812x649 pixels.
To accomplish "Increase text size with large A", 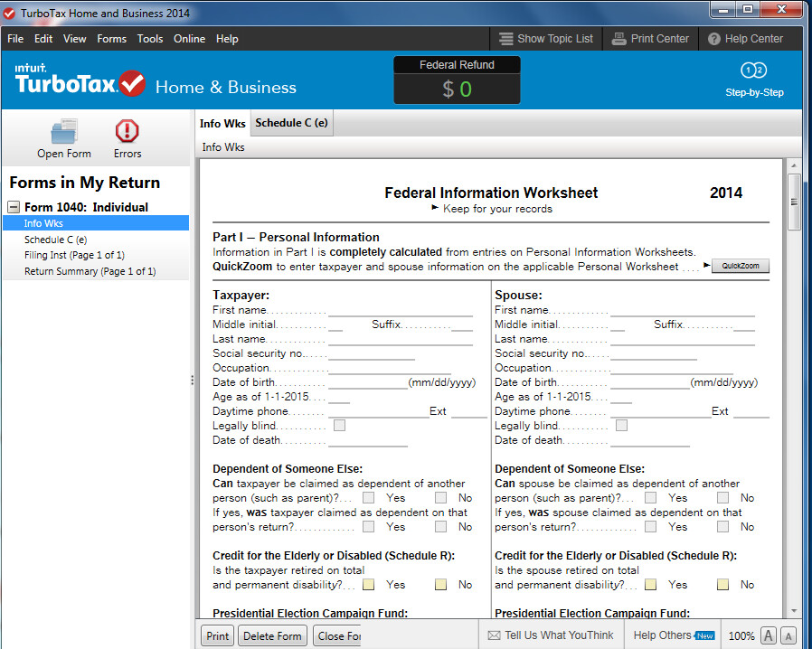I will (769, 635).
